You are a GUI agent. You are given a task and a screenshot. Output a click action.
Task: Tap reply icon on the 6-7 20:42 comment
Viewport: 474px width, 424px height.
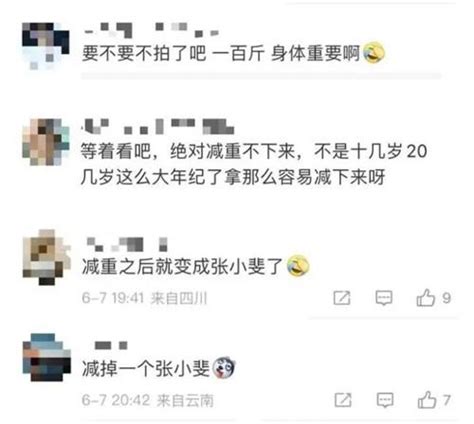coord(385,400)
